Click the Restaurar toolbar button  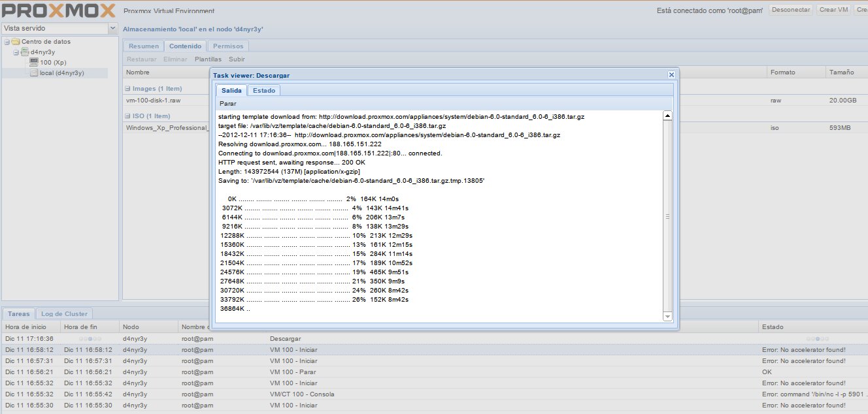142,59
